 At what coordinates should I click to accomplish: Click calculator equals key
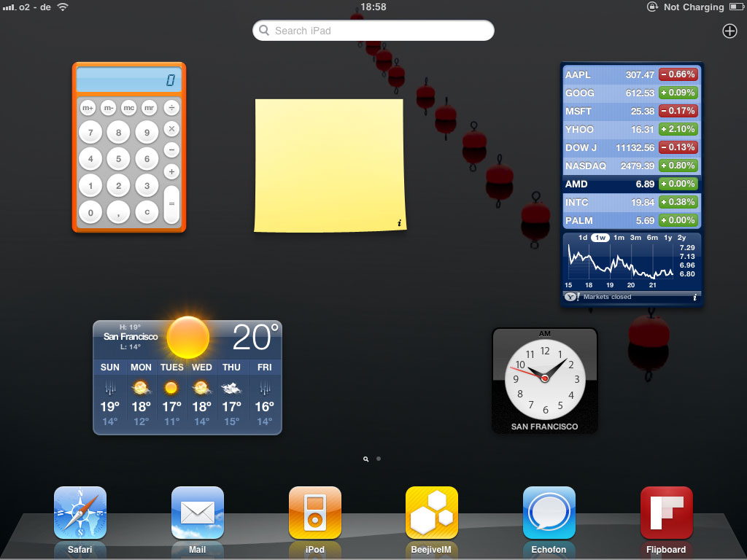tap(171, 204)
